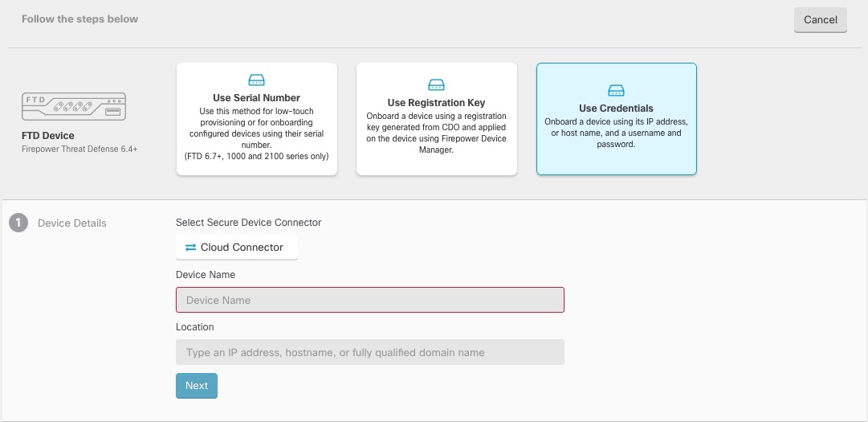This screenshot has width=868, height=422.
Task: Click the device icon in Use Credentials card
Action: (616, 90)
